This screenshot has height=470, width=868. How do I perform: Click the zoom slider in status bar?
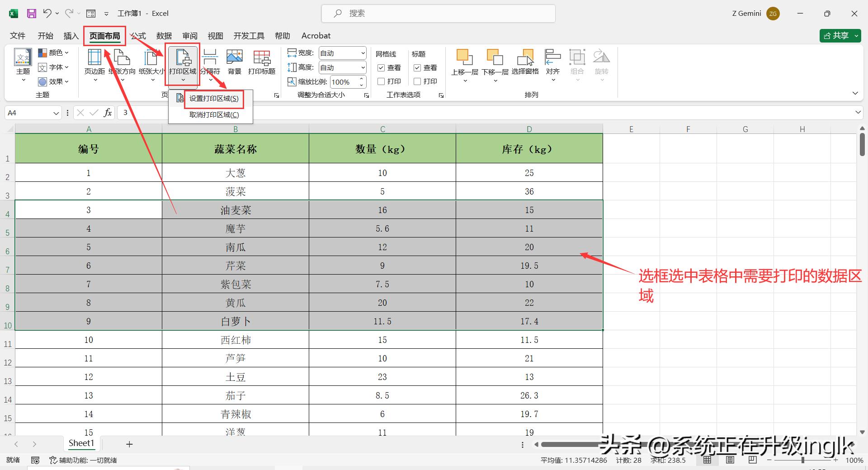click(x=802, y=460)
